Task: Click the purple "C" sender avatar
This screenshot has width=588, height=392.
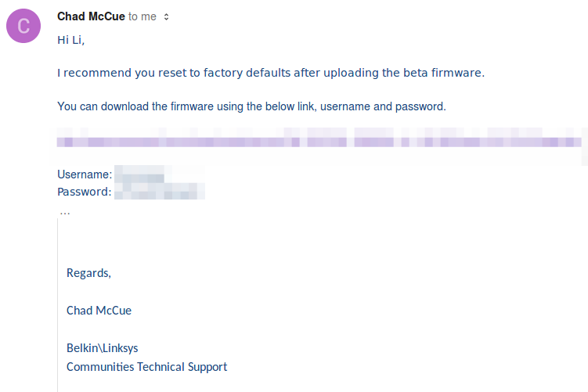Action: 23,27
